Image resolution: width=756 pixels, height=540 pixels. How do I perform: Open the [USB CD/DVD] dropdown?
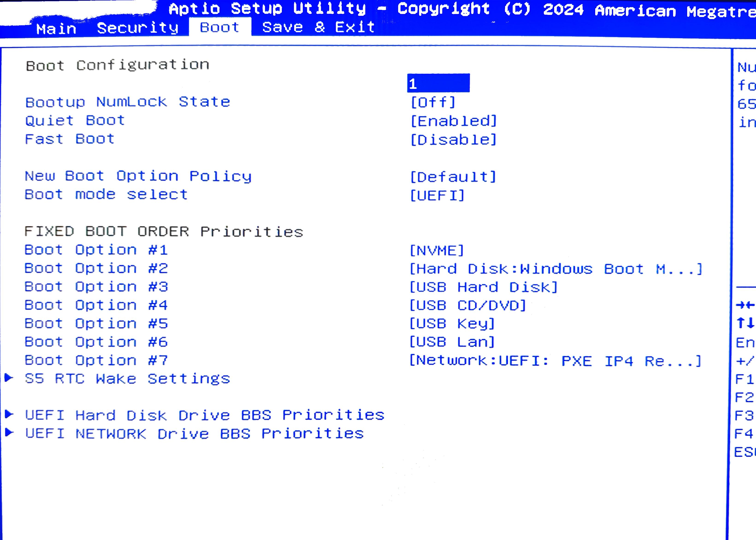pyautogui.click(x=468, y=305)
